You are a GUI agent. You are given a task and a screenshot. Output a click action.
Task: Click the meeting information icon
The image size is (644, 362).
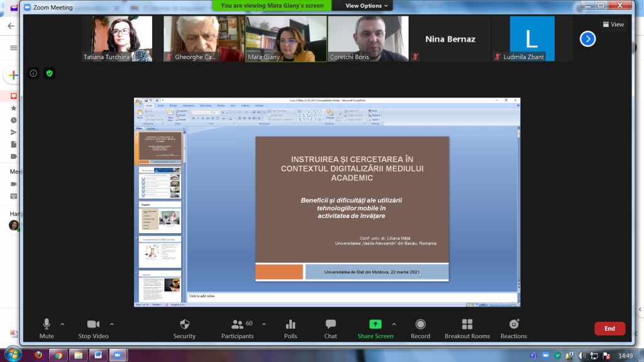click(x=34, y=73)
